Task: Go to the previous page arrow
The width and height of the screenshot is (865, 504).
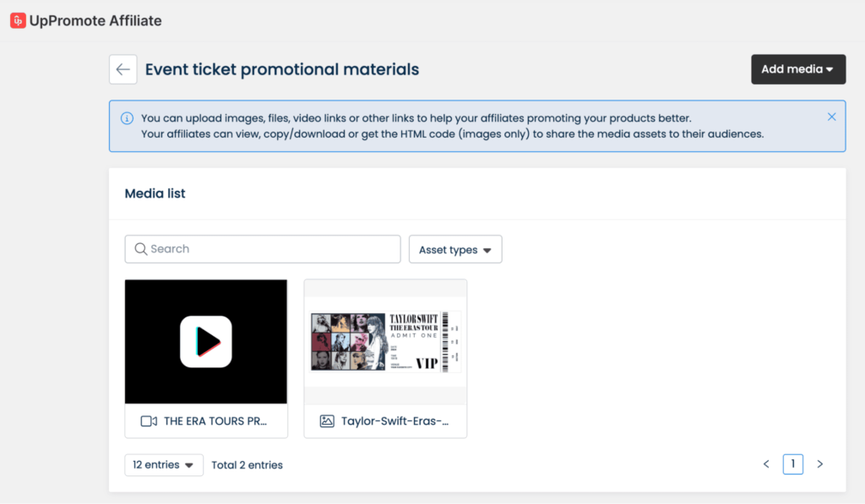Action: (766, 464)
